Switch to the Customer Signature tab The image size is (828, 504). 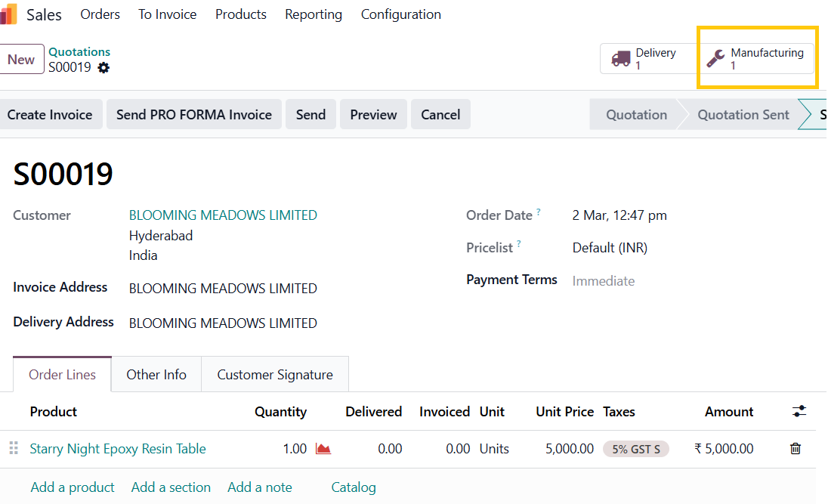click(275, 375)
